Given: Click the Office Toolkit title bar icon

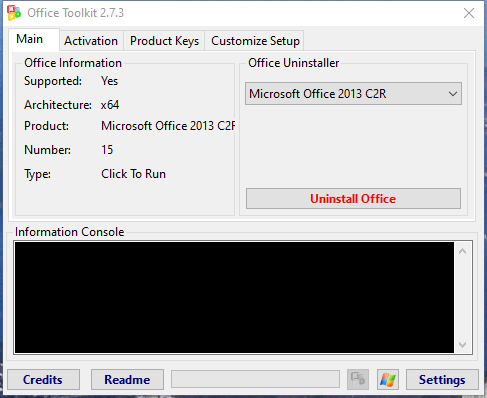Looking at the screenshot, I should pyautogui.click(x=14, y=13).
